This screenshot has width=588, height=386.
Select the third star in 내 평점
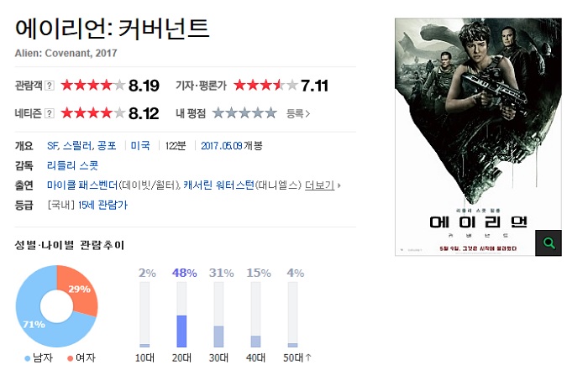click(x=244, y=112)
